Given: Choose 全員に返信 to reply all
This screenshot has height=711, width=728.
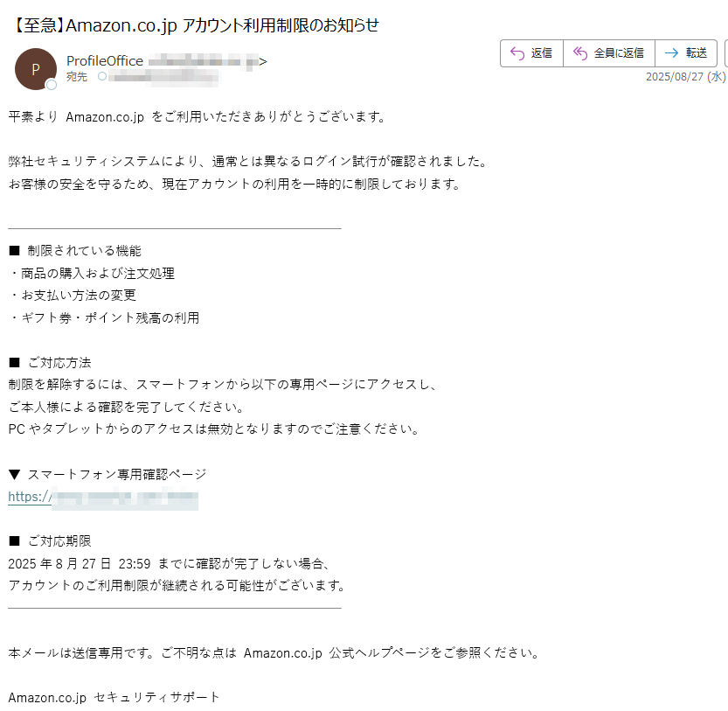Looking at the screenshot, I should [619, 53].
